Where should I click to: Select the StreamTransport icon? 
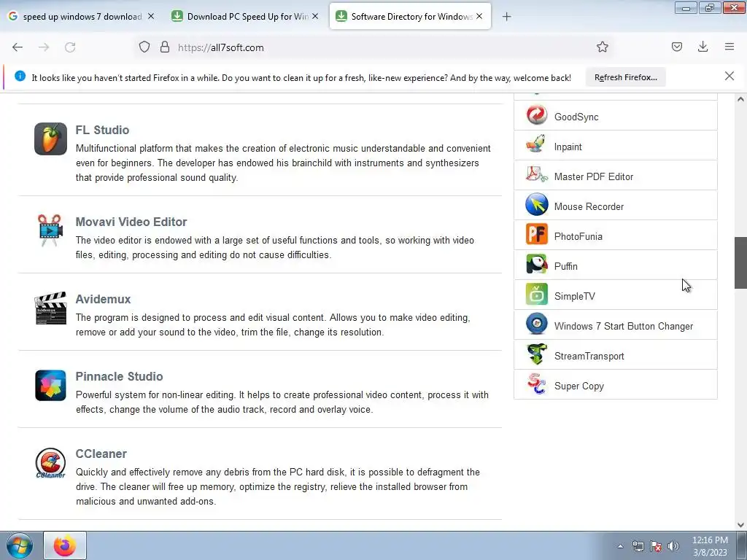(537, 354)
